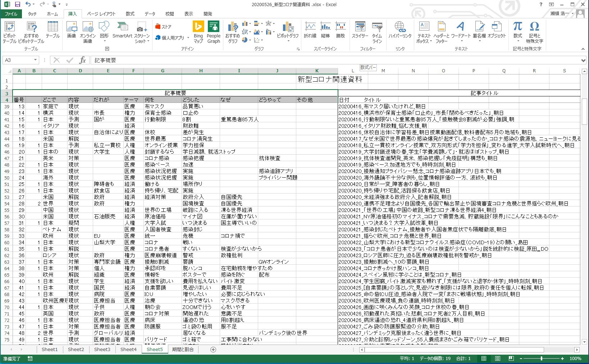Open the Function Wizard fx button
This screenshot has height=364, width=589.
(x=82, y=60)
